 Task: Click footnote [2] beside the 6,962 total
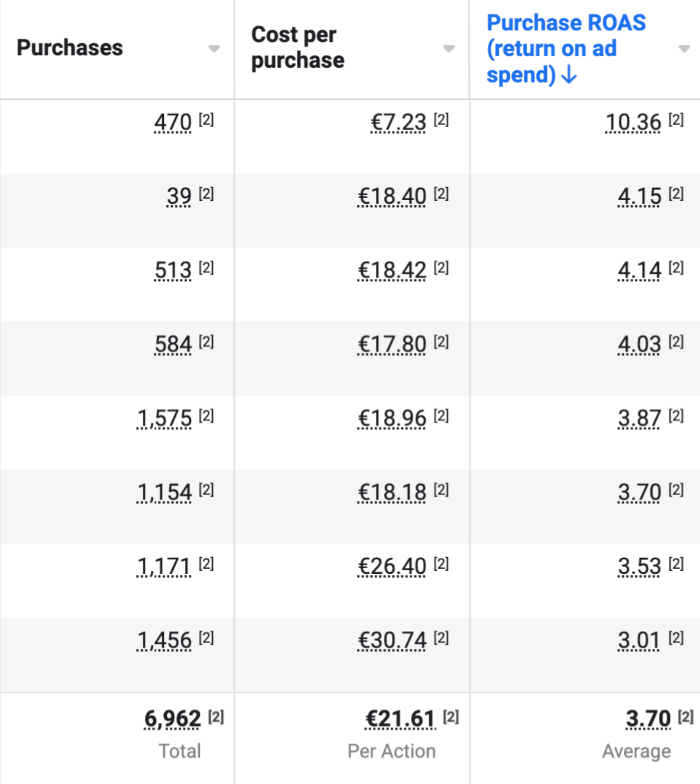[216, 717]
